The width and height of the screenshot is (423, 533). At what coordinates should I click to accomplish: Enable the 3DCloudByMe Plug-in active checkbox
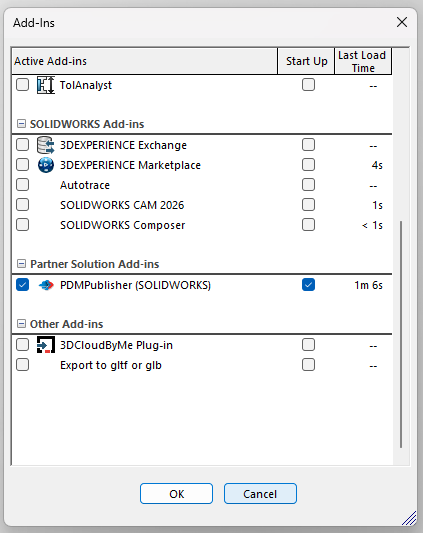[22, 345]
